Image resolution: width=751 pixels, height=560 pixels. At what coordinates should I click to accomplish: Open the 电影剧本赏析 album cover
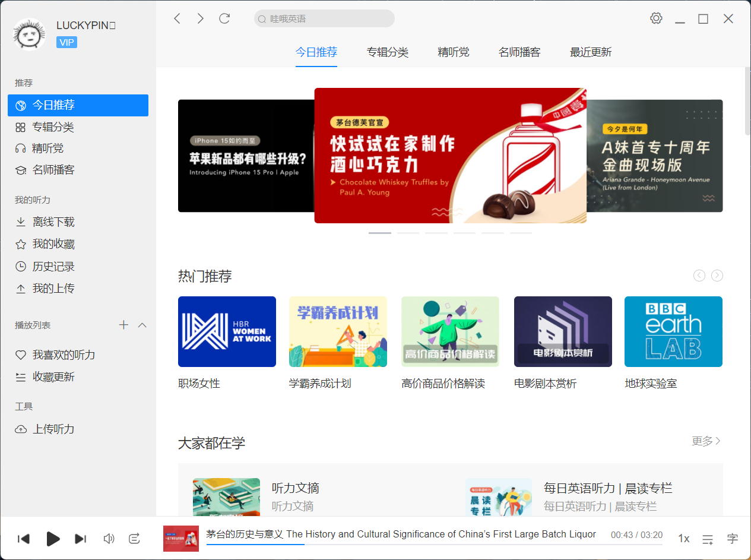coord(563,331)
